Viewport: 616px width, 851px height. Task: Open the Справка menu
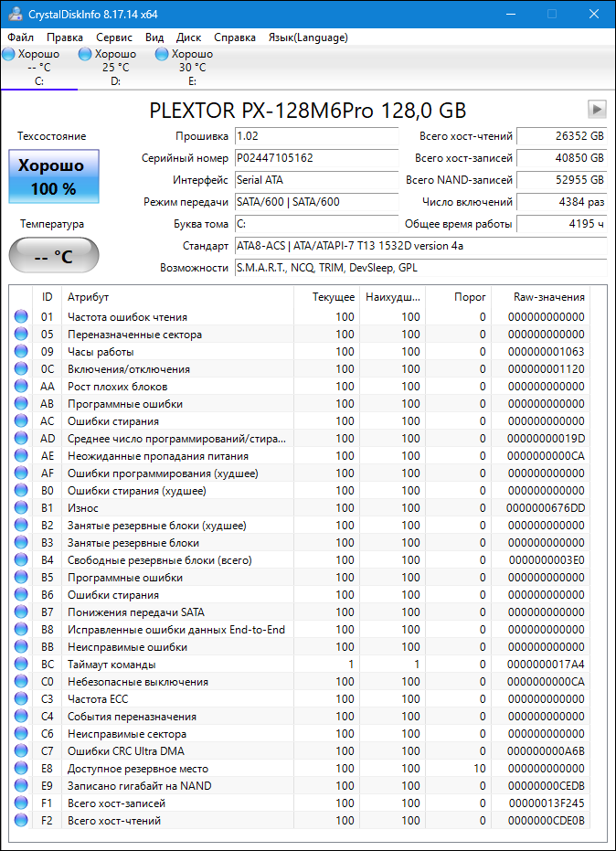click(235, 37)
